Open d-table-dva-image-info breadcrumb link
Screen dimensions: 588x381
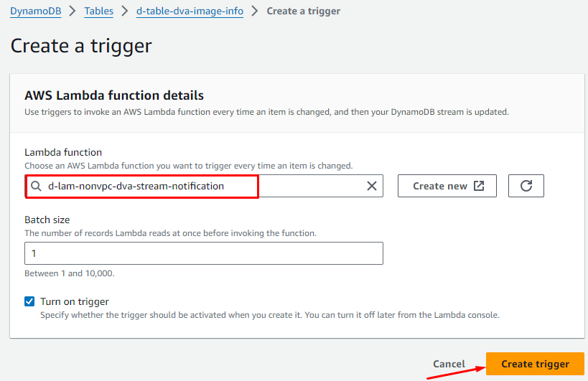[x=190, y=11]
